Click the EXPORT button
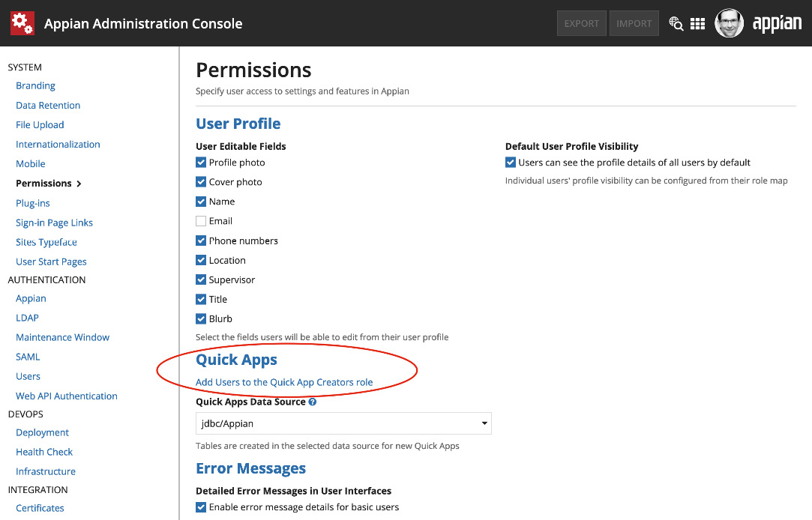812x520 pixels. click(x=582, y=23)
